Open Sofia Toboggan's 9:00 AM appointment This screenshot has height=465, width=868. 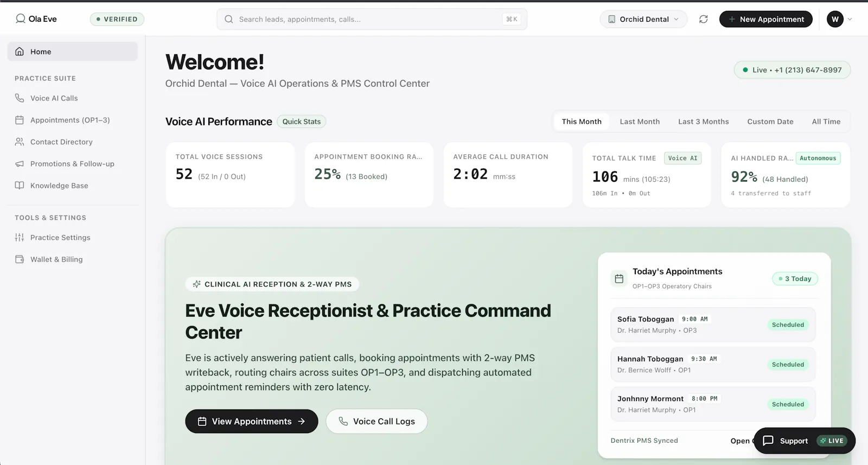(713, 325)
